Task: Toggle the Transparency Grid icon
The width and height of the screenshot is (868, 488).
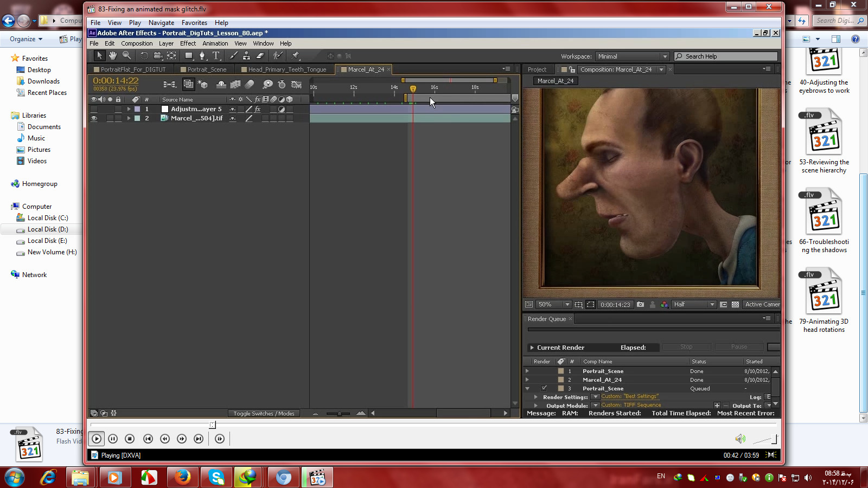Action: (x=735, y=305)
